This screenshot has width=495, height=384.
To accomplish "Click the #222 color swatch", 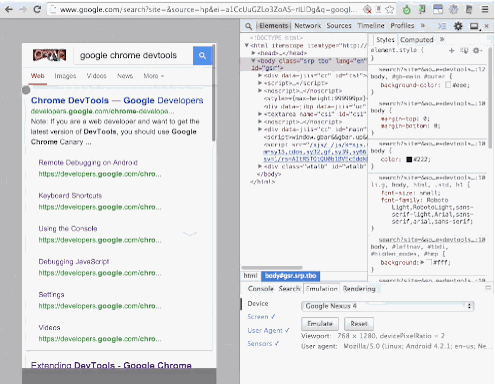I will pos(409,159).
